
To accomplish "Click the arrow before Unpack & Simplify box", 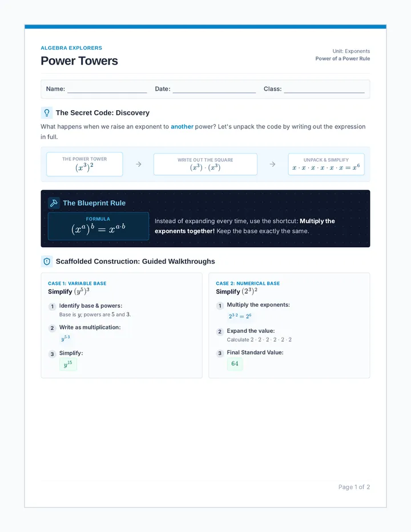I will click(272, 164).
